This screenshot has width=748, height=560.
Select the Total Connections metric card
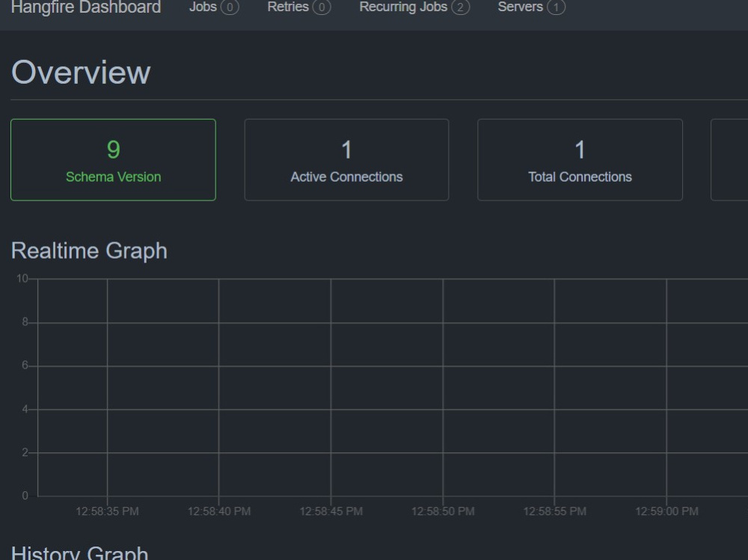coord(580,160)
